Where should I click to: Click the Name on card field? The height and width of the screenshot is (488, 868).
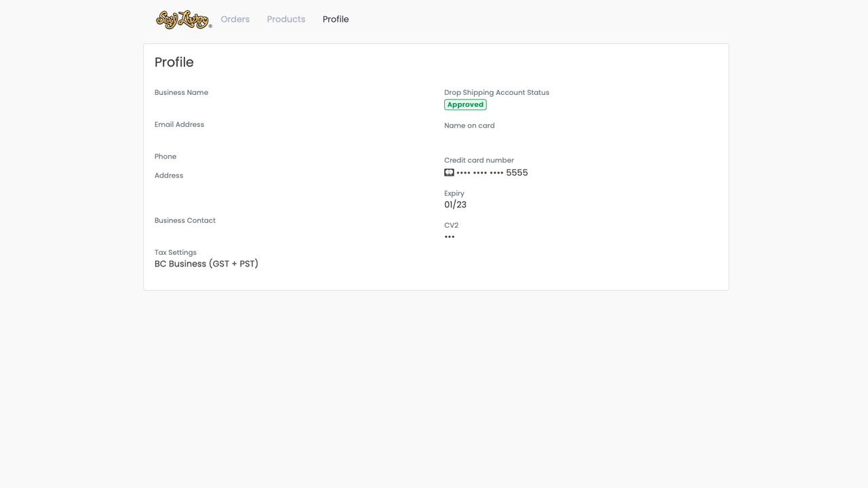pyautogui.click(x=469, y=125)
